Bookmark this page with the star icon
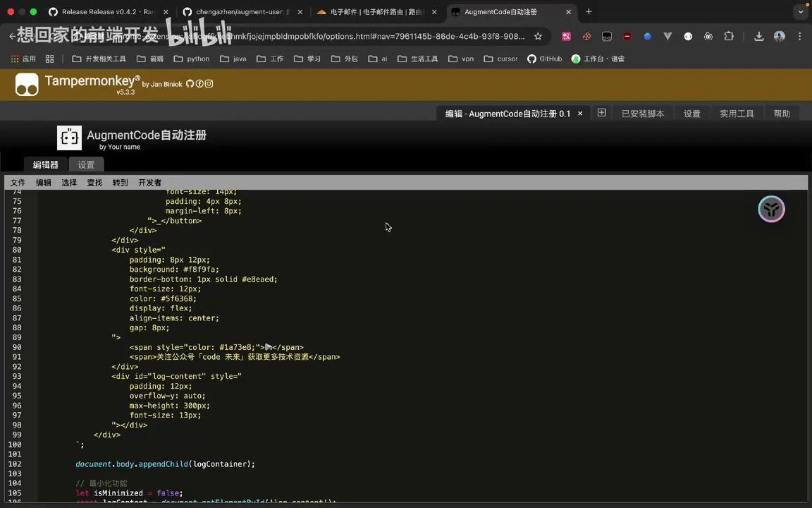This screenshot has height=508, width=812. tap(538, 36)
